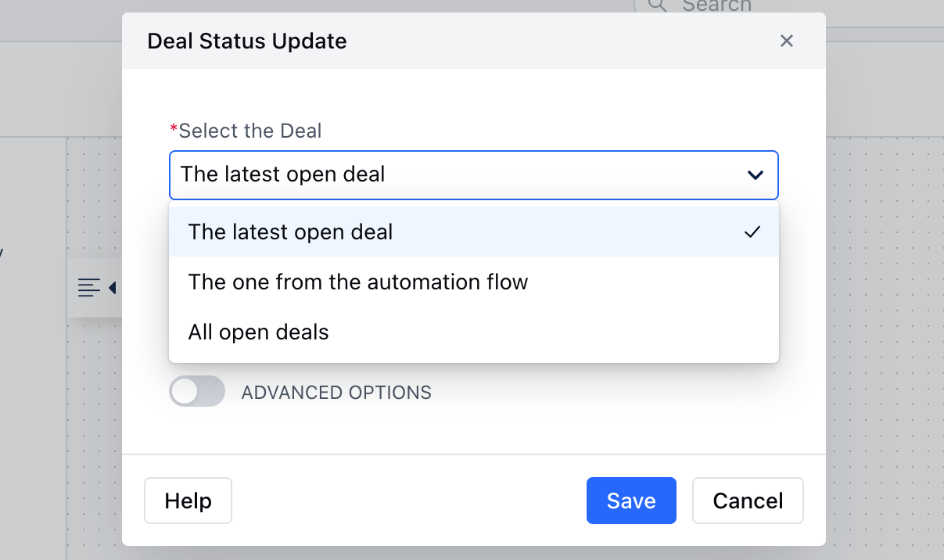Click the search magnifier icon
The width and height of the screenshot is (944, 560).
[658, 5]
